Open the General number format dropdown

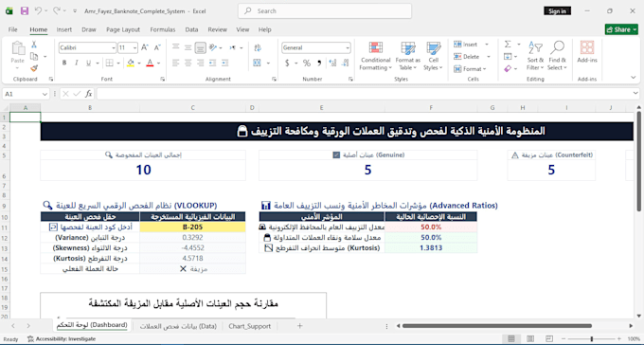[348, 48]
